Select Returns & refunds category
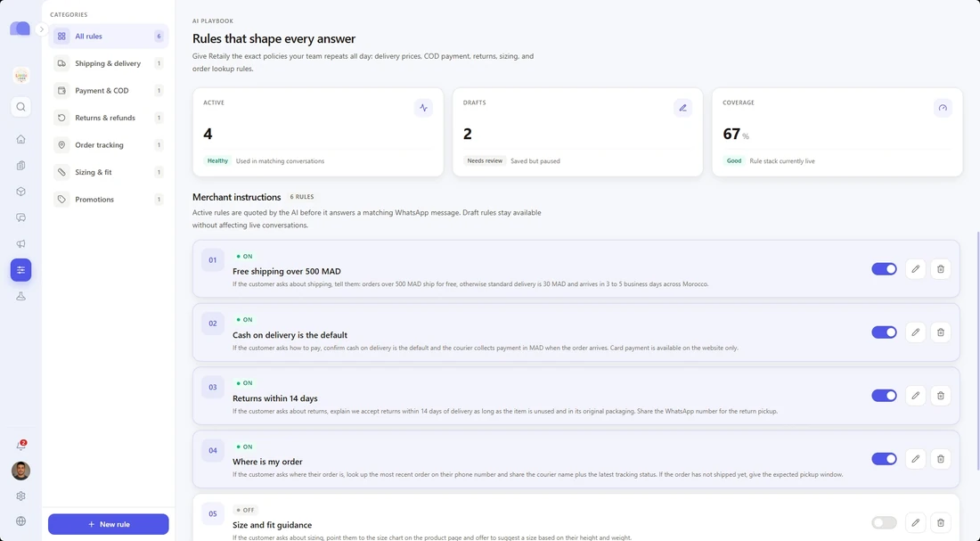980x541 pixels. (x=109, y=118)
